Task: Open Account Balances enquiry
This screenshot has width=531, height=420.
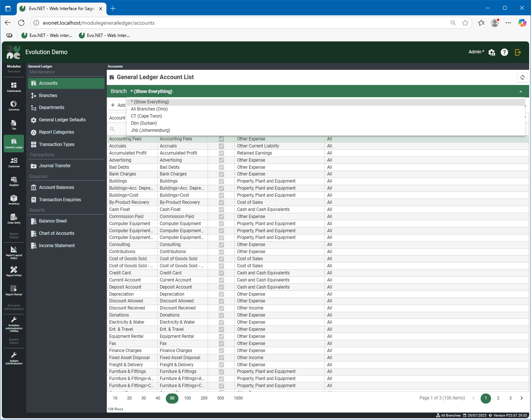Action: 66,187
